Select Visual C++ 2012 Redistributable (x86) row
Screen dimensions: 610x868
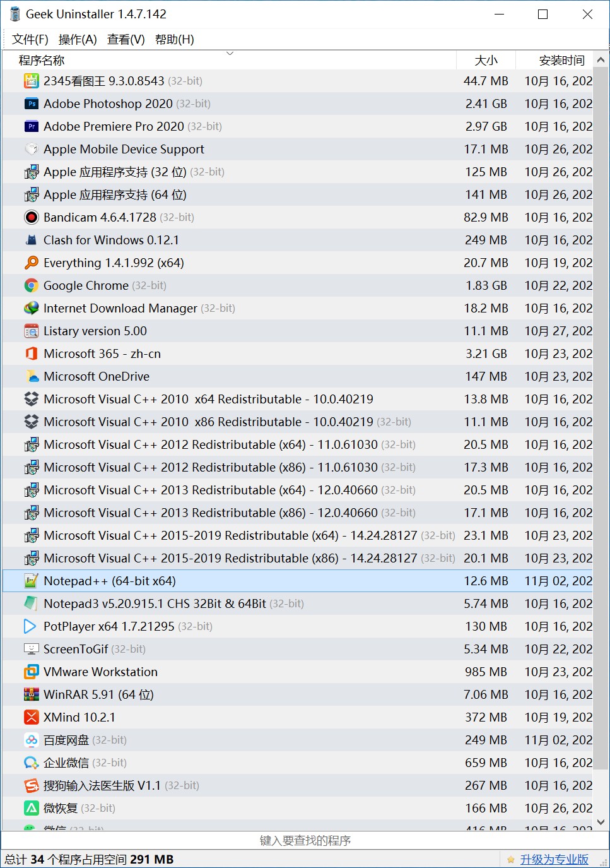coord(298,467)
